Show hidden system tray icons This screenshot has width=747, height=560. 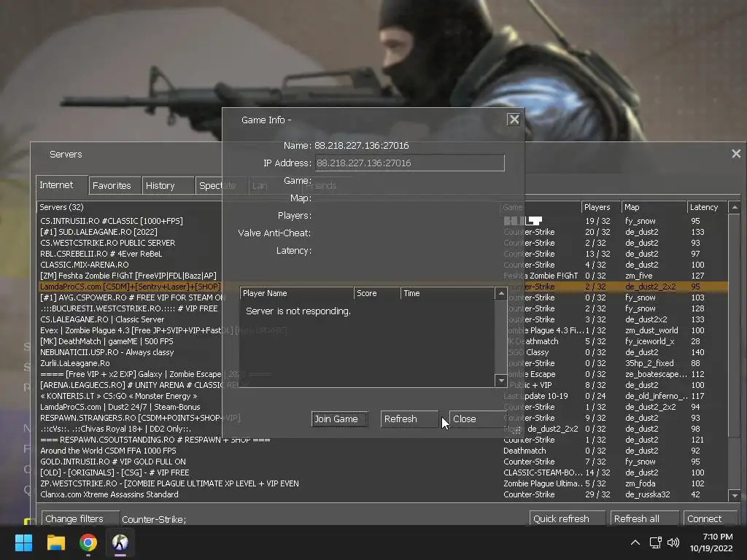[635, 542]
